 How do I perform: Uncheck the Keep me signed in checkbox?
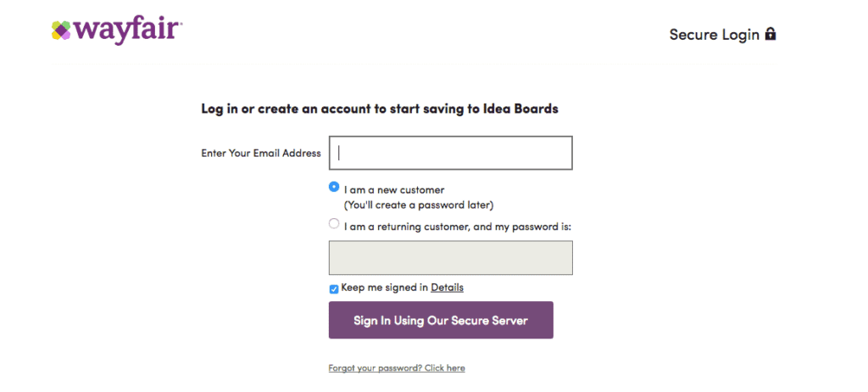tap(334, 289)
